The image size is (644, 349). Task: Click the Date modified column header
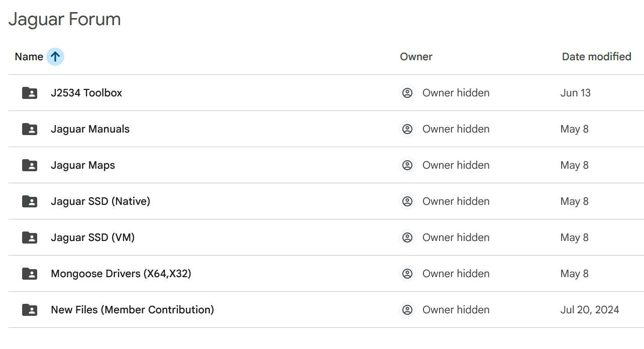[596, 57]
